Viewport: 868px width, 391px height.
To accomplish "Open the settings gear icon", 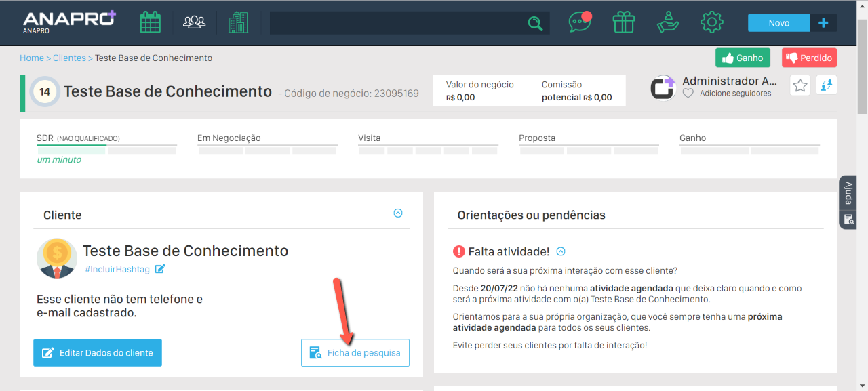I will pyautogui.click(x=711, y=22).
